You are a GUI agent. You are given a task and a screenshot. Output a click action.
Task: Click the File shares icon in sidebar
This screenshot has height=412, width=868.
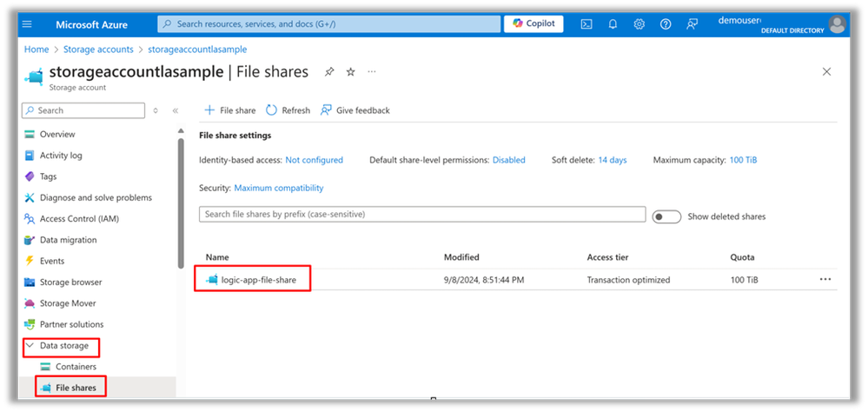[46, 388]
